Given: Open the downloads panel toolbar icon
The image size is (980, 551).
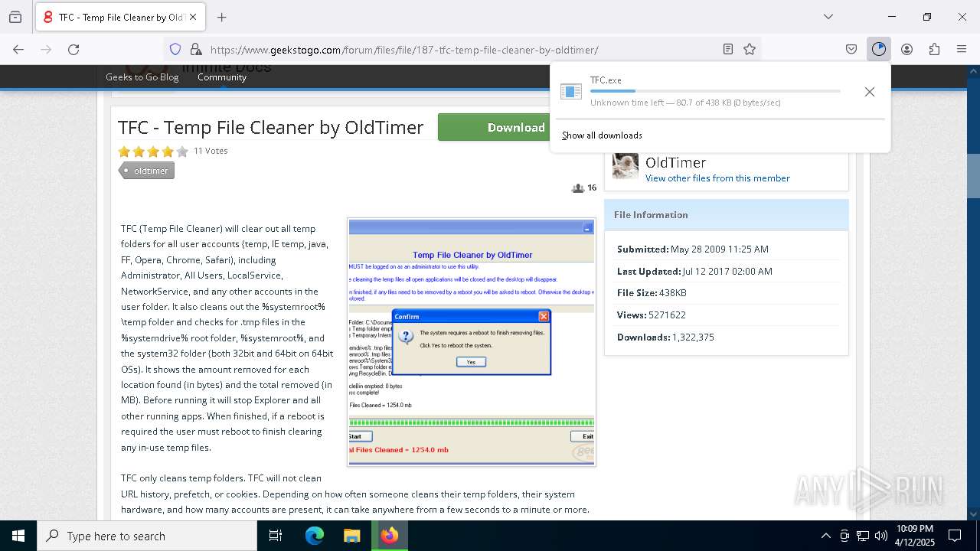Looking at the screenshot, I should coord(878,49).
